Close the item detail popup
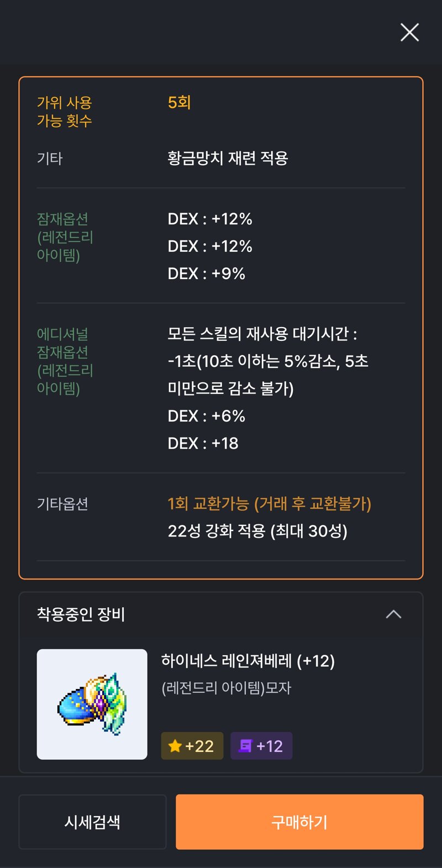 pos(409,33)
